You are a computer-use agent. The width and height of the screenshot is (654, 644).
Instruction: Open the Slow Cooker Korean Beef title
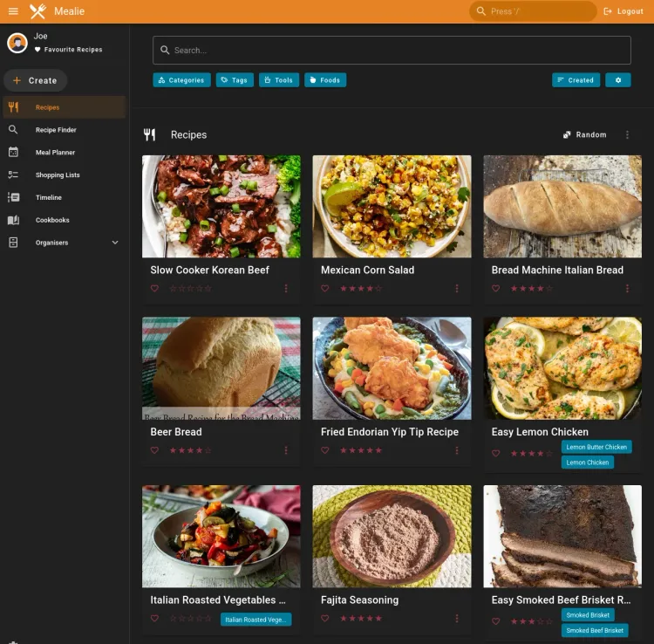point(209,270)
